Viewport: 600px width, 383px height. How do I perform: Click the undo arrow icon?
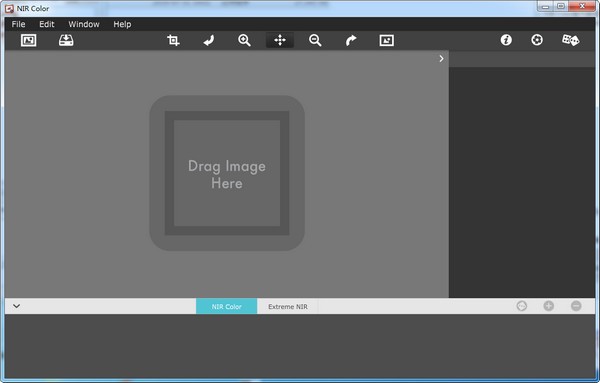point(209,40)
